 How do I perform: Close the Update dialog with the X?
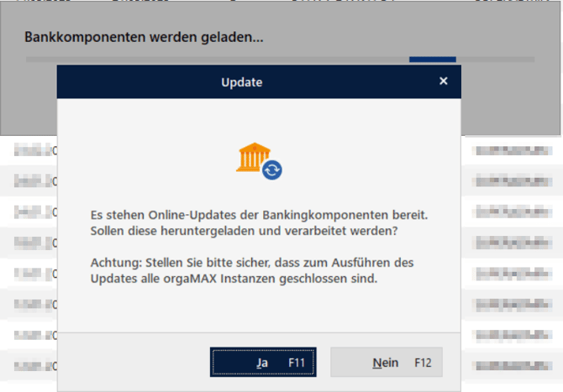tap(444, 81)
